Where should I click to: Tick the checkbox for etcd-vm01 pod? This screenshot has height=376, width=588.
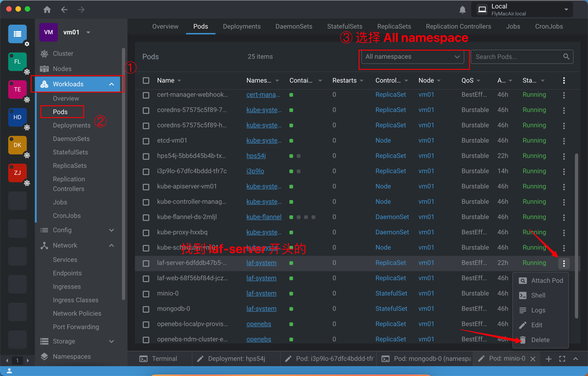(x=146, y=141)
